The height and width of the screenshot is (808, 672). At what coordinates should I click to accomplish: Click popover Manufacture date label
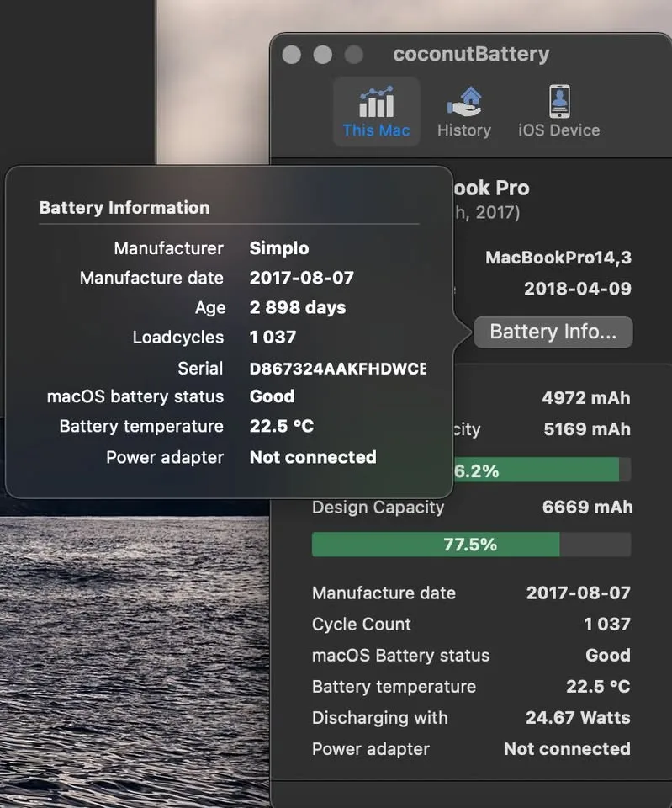click(x=152, y=279)
